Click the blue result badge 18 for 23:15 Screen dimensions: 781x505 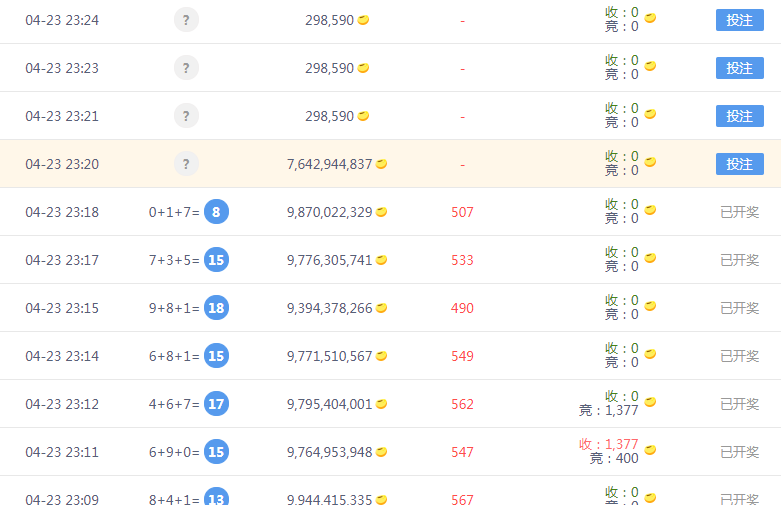(216, 308)
